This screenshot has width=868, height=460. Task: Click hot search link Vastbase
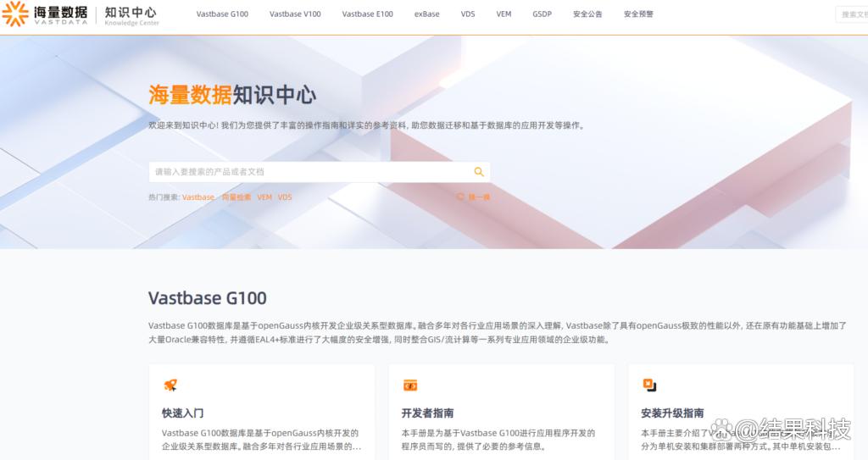[198, 197]
